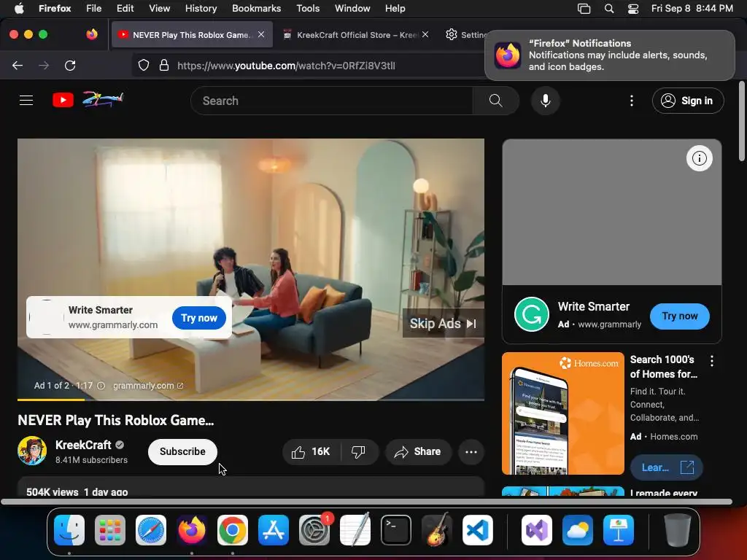Viewport: 747px width, 560px height.
Task: Click Try now on the video overlay ad
Action: coord(199,318)
